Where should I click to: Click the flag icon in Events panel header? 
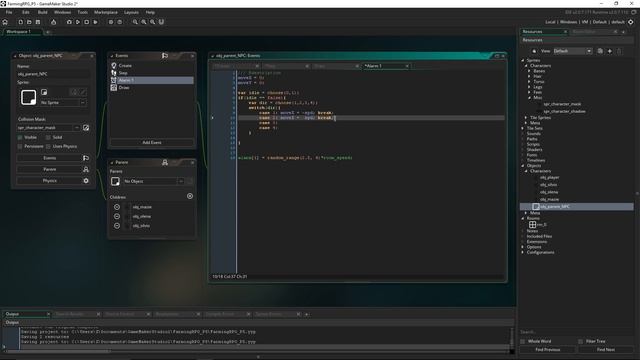(165, 56)
